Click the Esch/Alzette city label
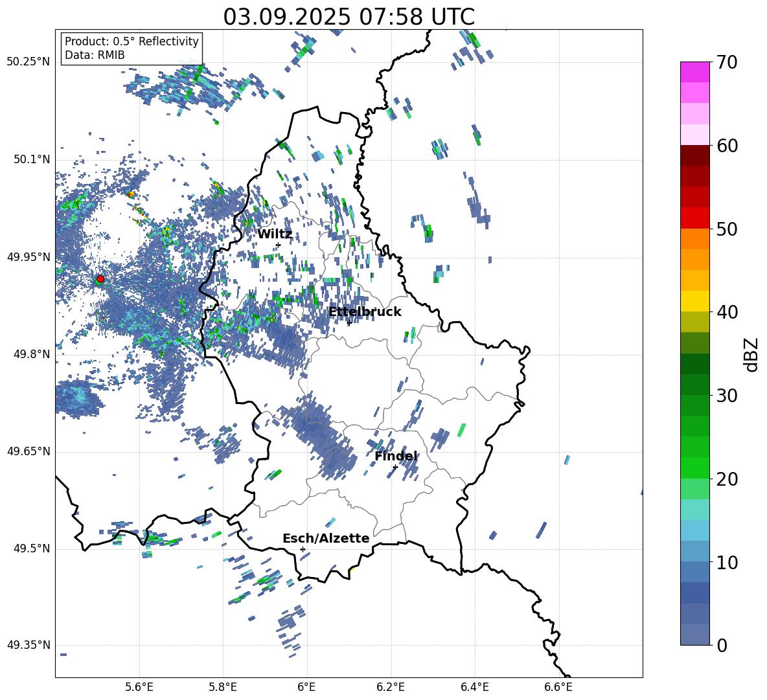Screen dimensions: 767x700 point(326,538)
